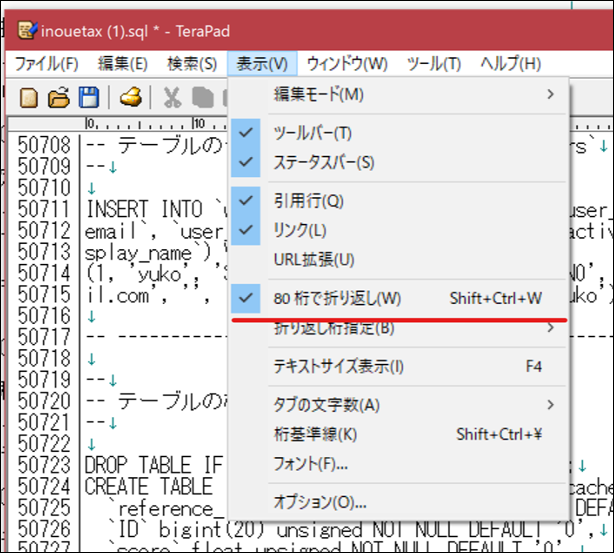
Task: Enable URL拡張(U) option
Action: pyautogui.click(x=398, y=260)
